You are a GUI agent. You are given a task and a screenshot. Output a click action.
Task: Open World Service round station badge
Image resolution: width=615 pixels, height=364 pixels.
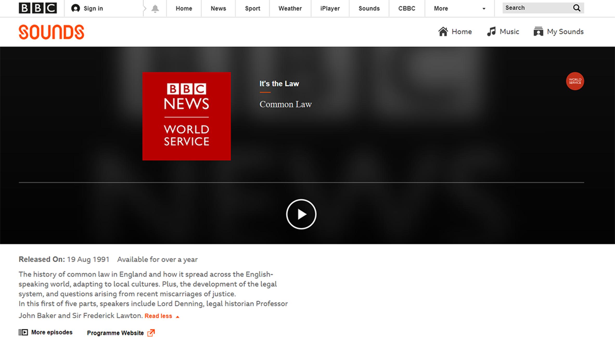(575, 81)
